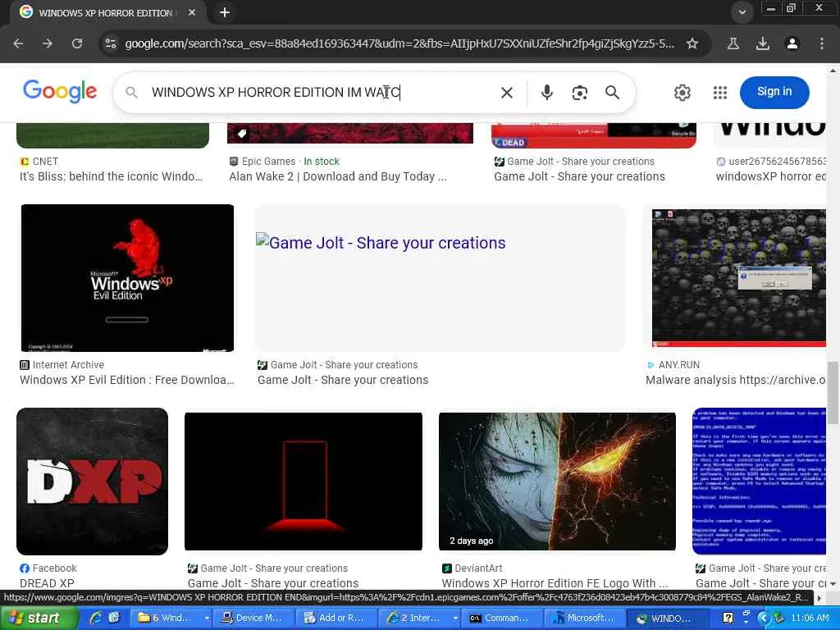Open the ANY.RUN Malware analysis link
840x630 pixels.
[x=736, y=380]
